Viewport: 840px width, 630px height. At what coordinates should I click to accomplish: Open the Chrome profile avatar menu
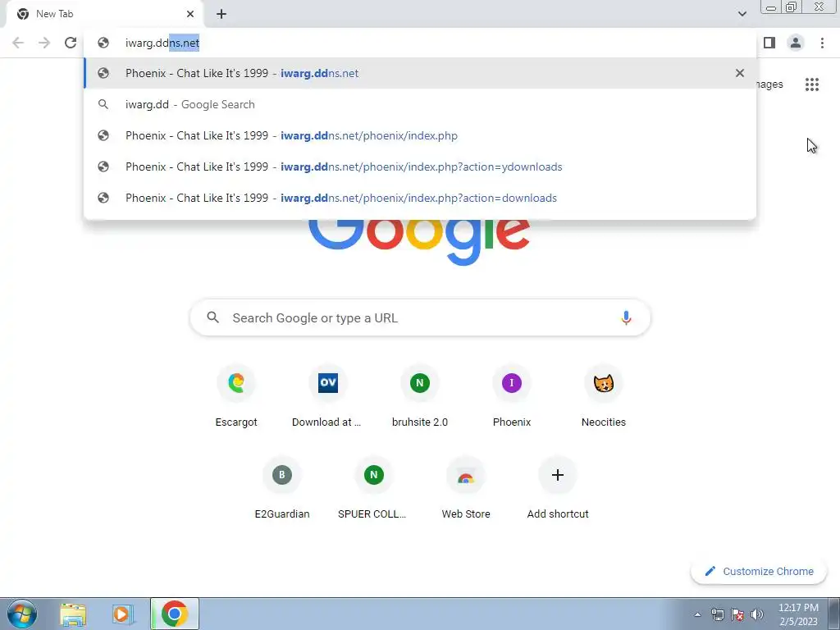tap(796, 43)
